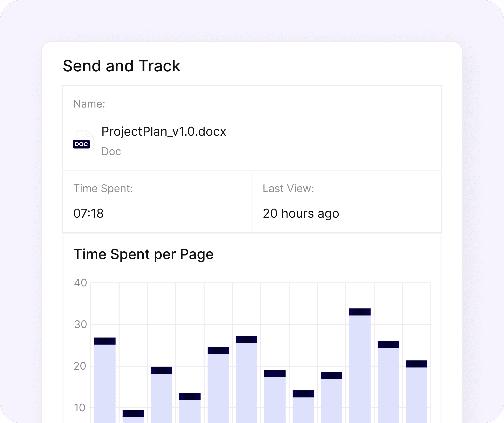Click the Time Spent per Page title

click(144, 254)
